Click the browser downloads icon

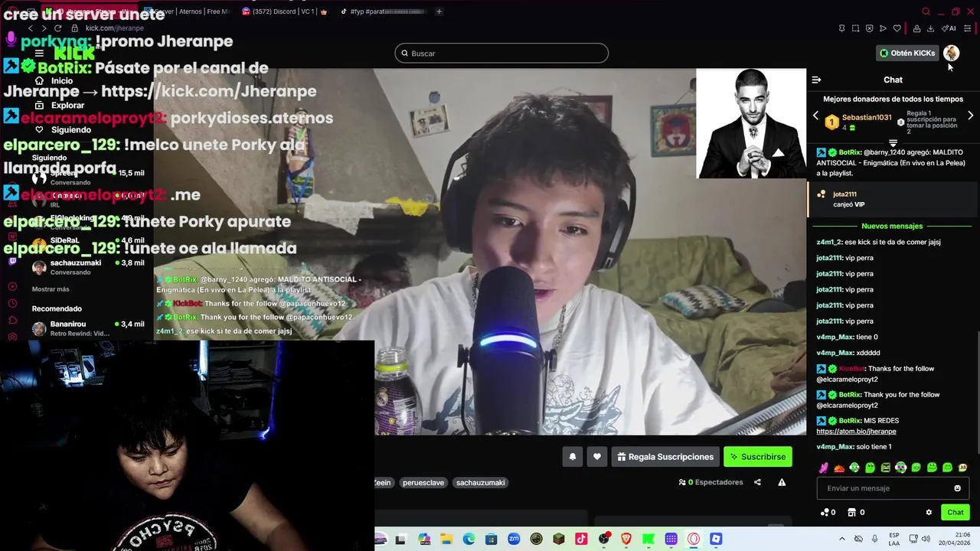point(930,28)
